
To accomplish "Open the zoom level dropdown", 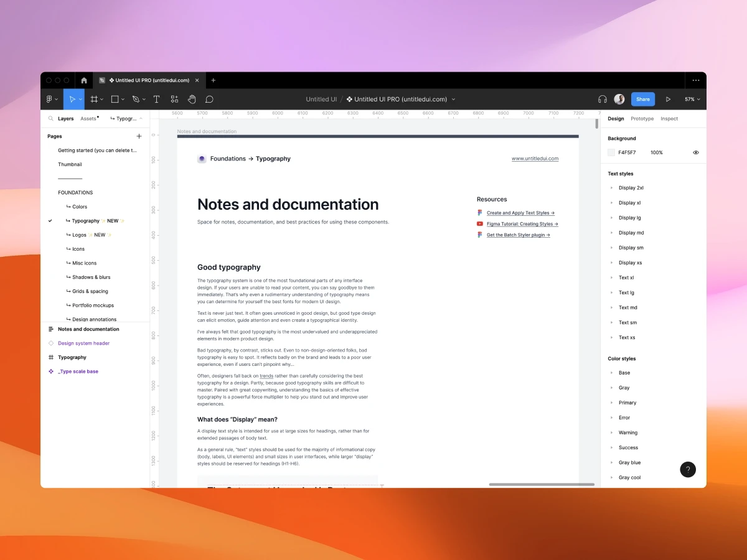I will (x=692, y=99).
